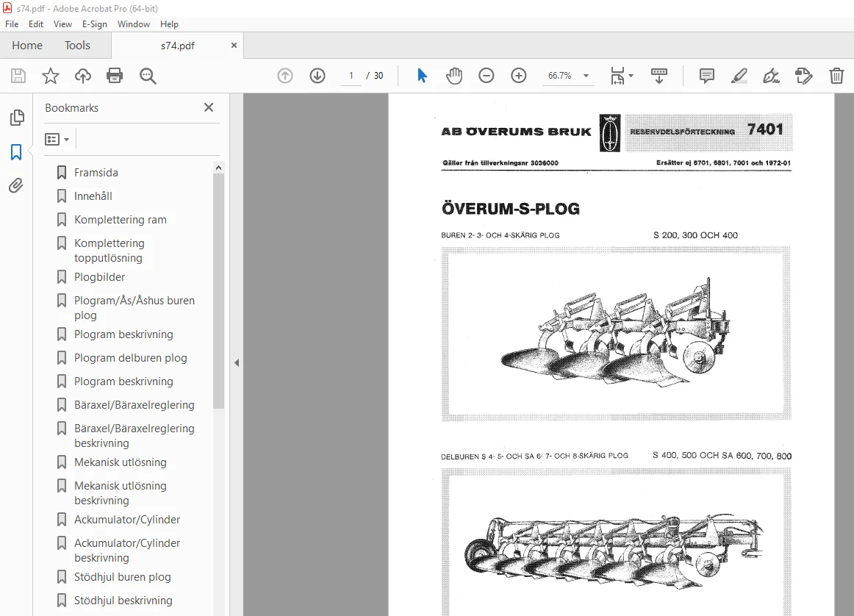The width and height of the screenshot is (854, 616).
Task: Click the Fit page scrolling icon
Action: click(x=617, y=76)
